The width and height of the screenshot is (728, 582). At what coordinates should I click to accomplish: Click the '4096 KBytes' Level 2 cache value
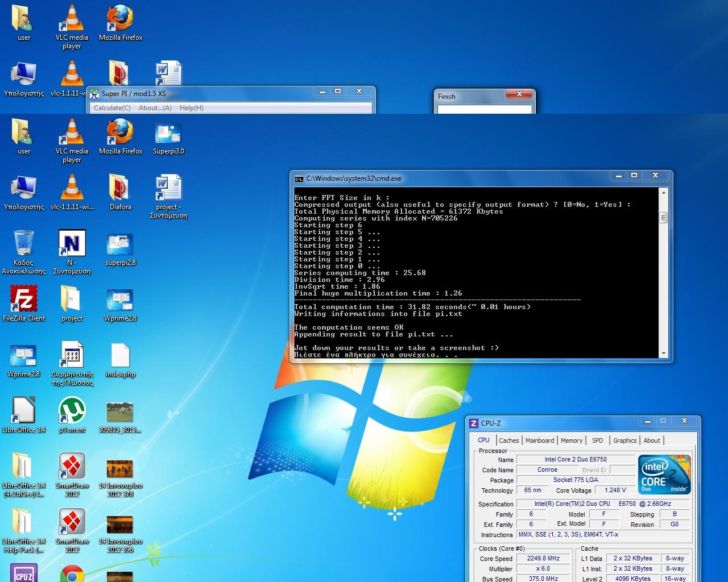coord(633,579)
